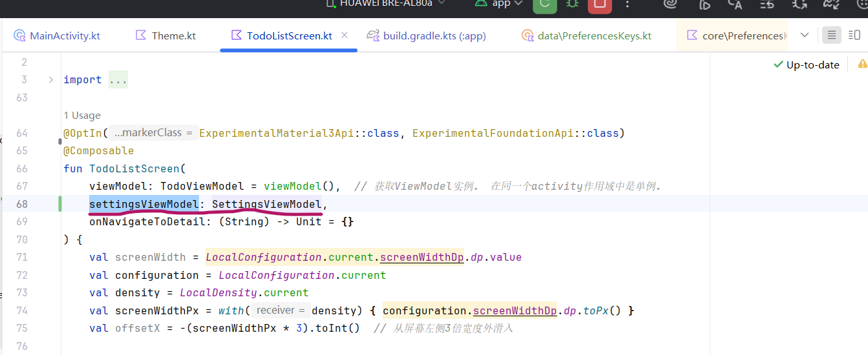Open the HUAWEI BRE-AL80a device selector
The width and height of the screenshot is (868, 355).
(386, 3)
